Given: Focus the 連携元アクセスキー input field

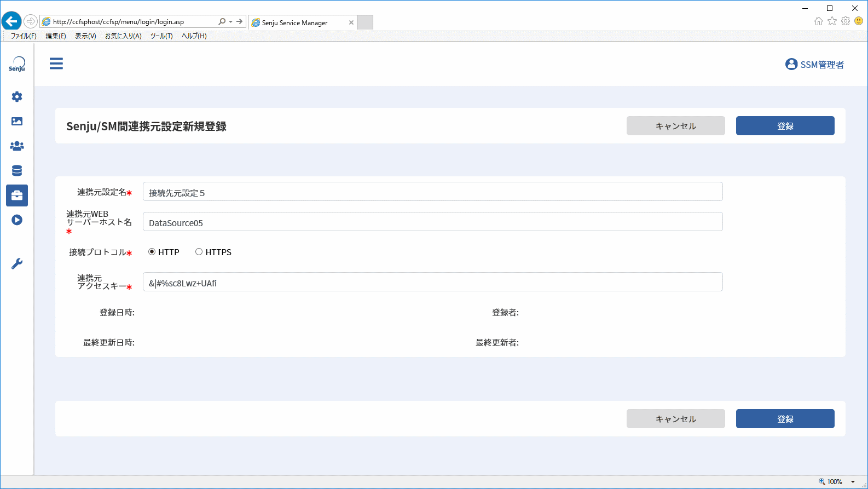Looking at the screenshot, I should (433, 282).
